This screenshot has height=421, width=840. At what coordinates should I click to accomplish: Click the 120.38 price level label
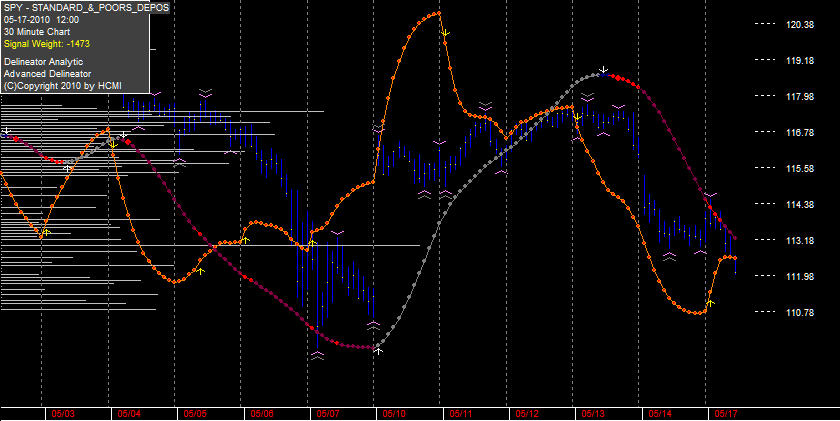point(800,24)
